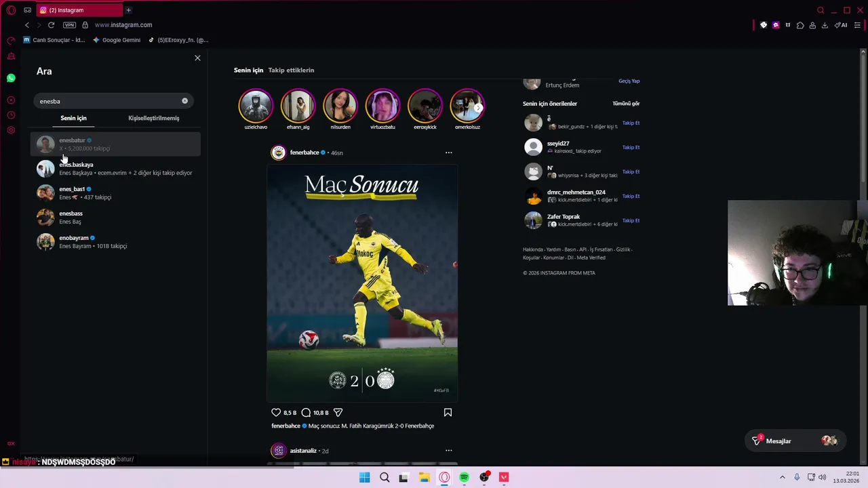
Task: Expand hidden system tray icons
Action: pos(782,477)
